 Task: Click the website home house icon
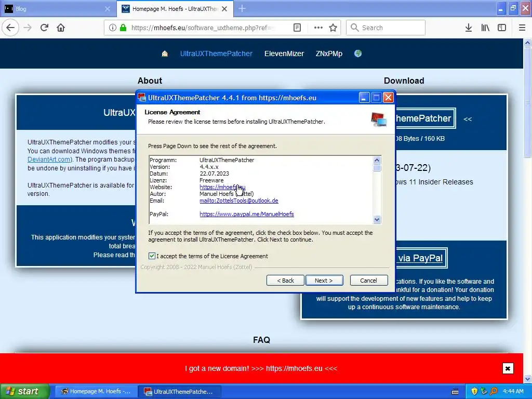pos(165,54)
